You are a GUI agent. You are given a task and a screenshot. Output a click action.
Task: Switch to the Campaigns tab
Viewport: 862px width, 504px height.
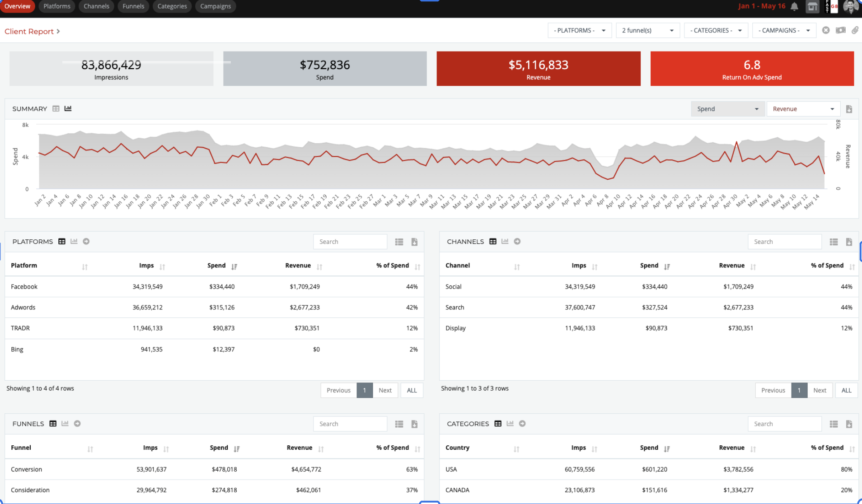(215, 6)
